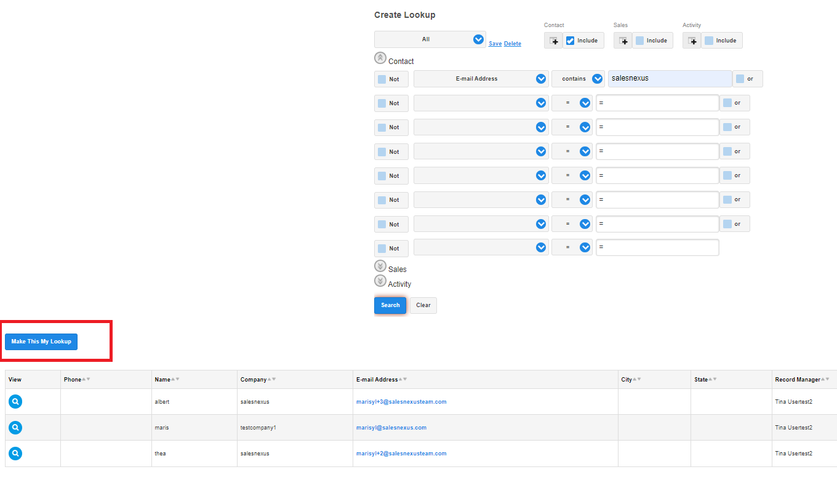Click the add-field plus icon under Sales
The height and width of the screenshot is (504, 837).
click(623, 41)
